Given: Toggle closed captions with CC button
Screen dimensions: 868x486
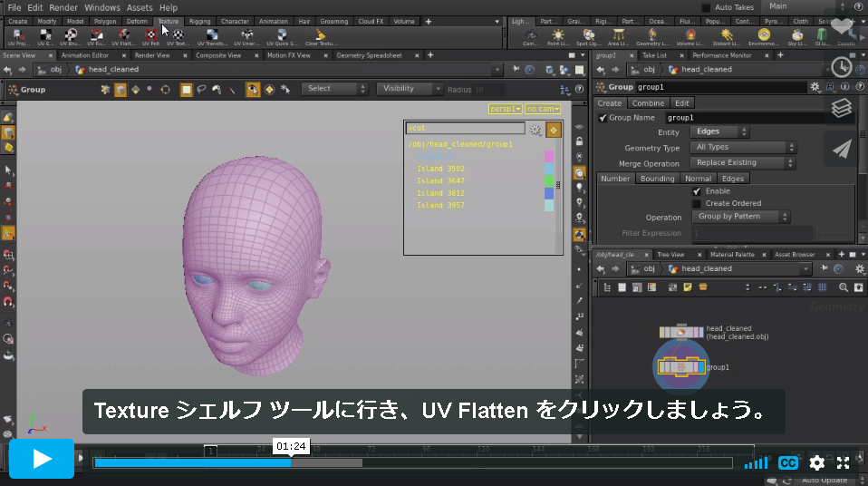Looking at the screenshot, I should pos(788,462).
